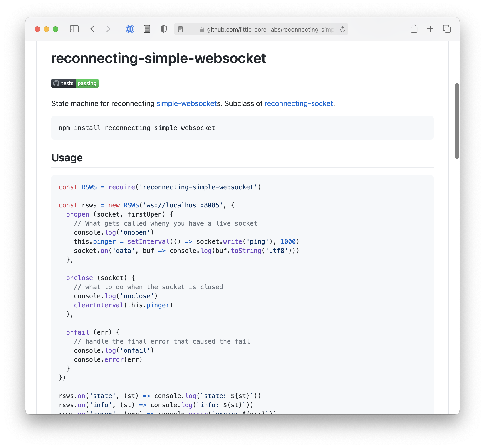Click the back navigation arrow

(92, 29)
